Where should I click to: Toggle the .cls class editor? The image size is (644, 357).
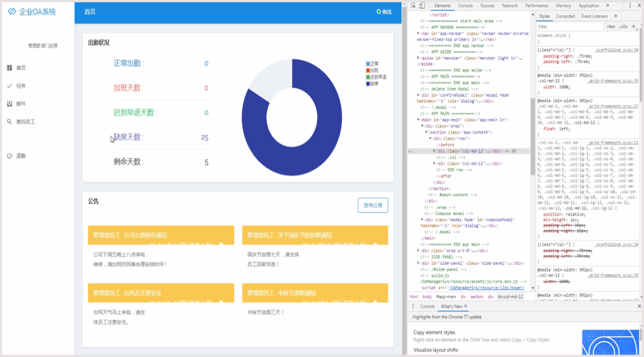(623, 27)
